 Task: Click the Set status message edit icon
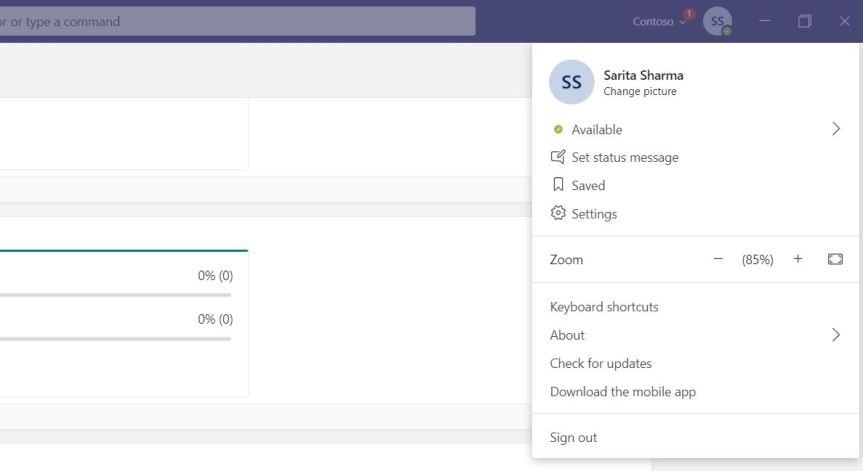tap(558, 157)
